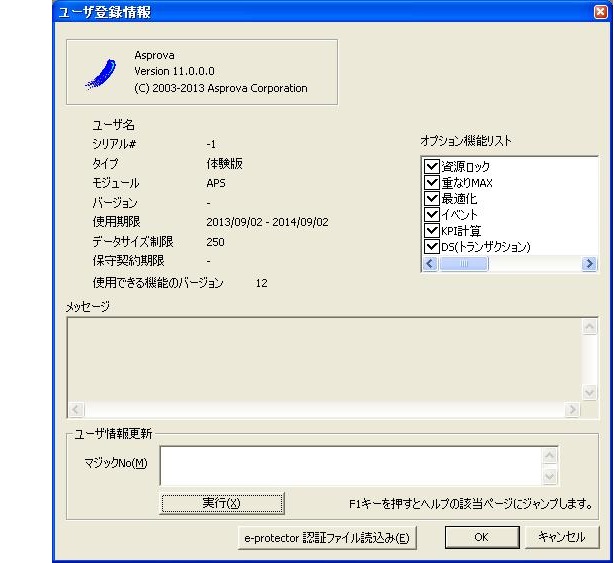Click the 実行(X) button
The width and height of the screenshot is (615, 563).
222,503
